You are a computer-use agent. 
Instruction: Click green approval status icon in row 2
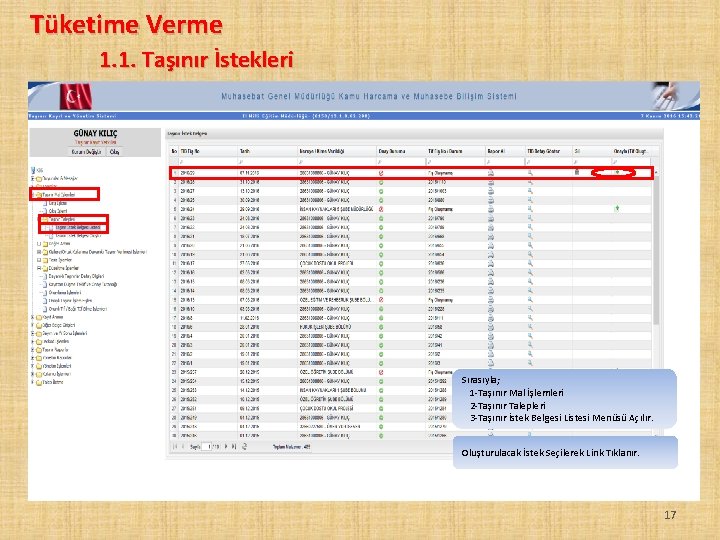point(381,182)
